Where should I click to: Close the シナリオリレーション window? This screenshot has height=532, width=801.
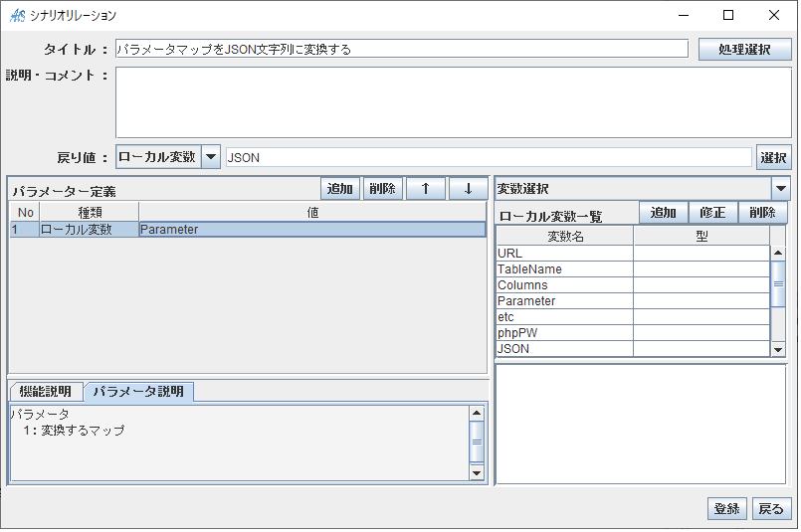pyautogui.click(x=774, y=15)
